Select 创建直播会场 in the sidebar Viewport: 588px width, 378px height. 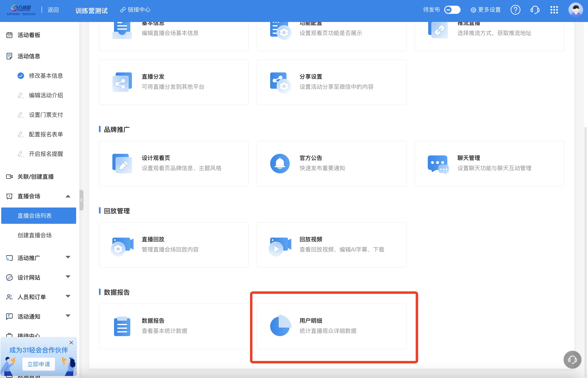click(x=35, y=235)
